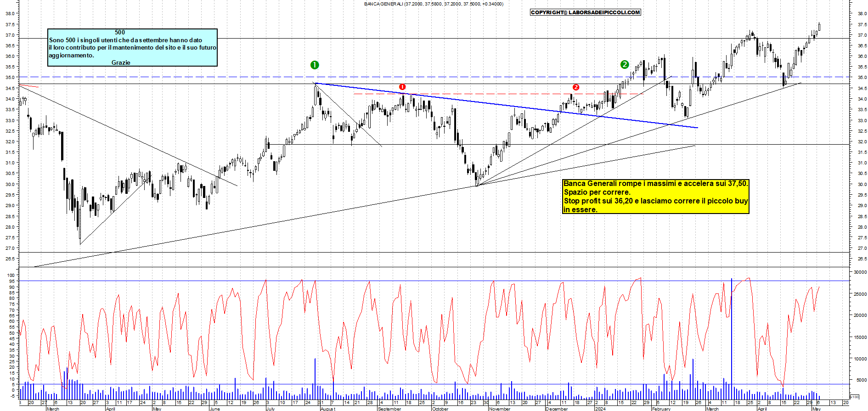
Task: Click the '26.5' price label on left axis
Action: click(x=10, y=259)
